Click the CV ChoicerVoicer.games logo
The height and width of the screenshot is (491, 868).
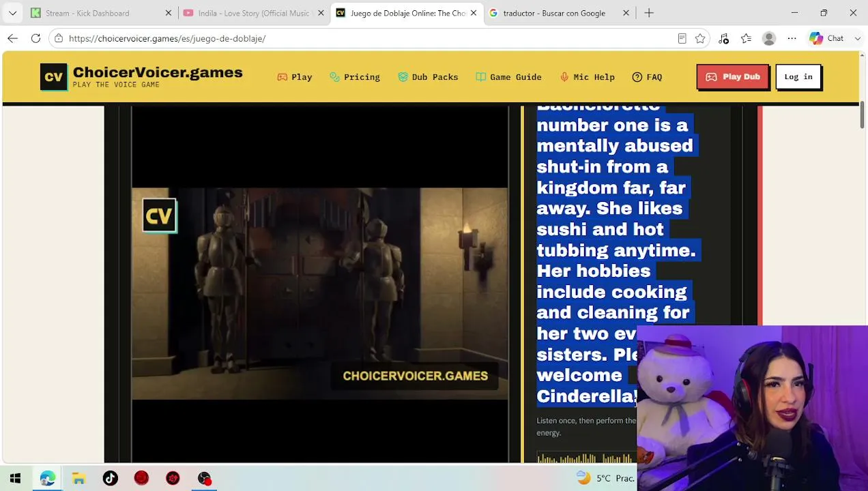pyautogui.click(x=141, y=77)
